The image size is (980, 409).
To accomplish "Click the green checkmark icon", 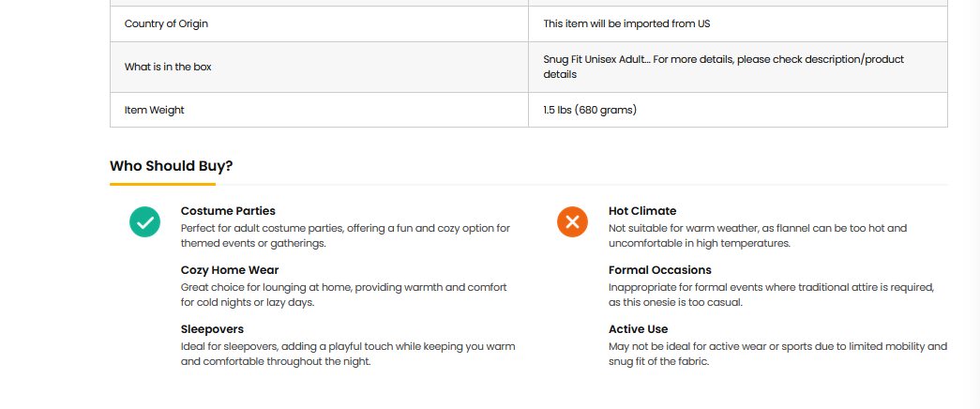I will (144, 222).
